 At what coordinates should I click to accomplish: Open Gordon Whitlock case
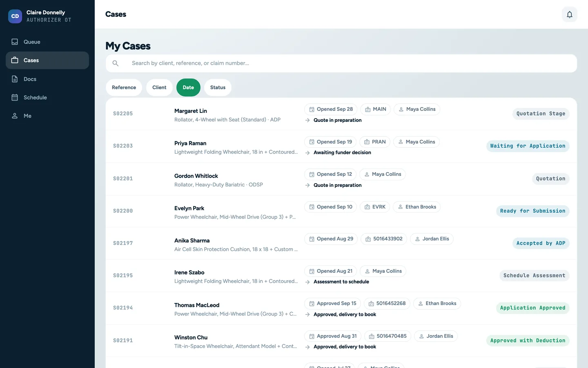341,179
